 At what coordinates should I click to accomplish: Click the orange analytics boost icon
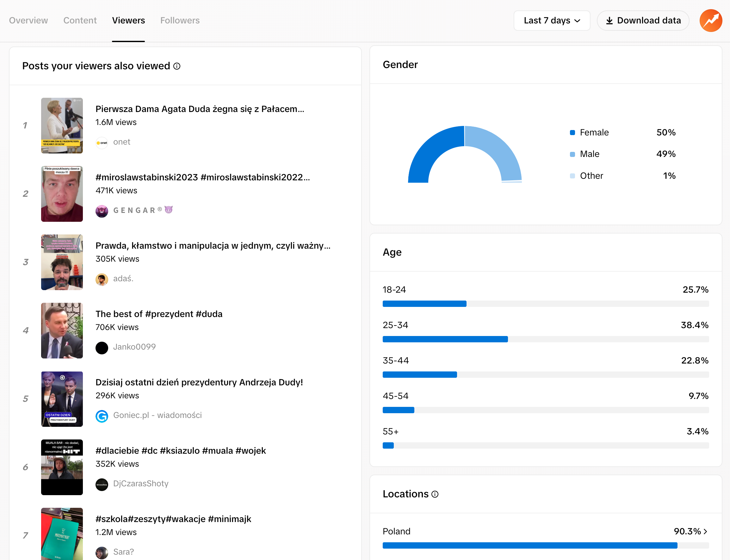[x=710, y=20]
